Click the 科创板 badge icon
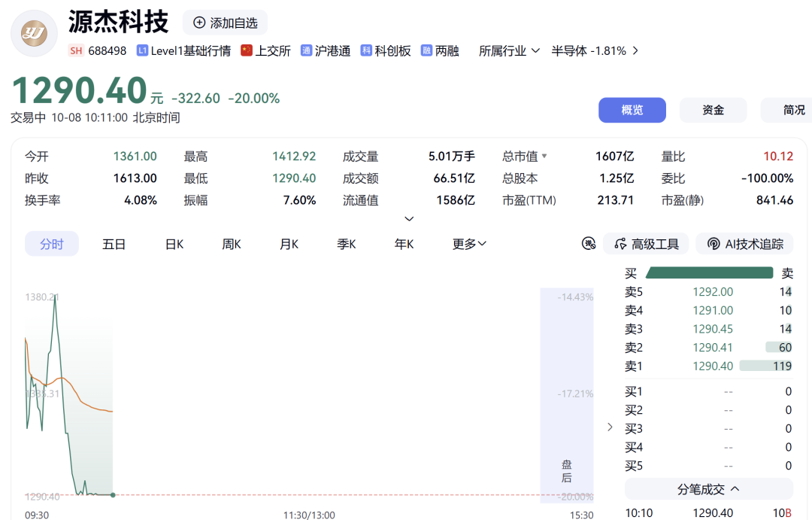 (x=366, y=50)
